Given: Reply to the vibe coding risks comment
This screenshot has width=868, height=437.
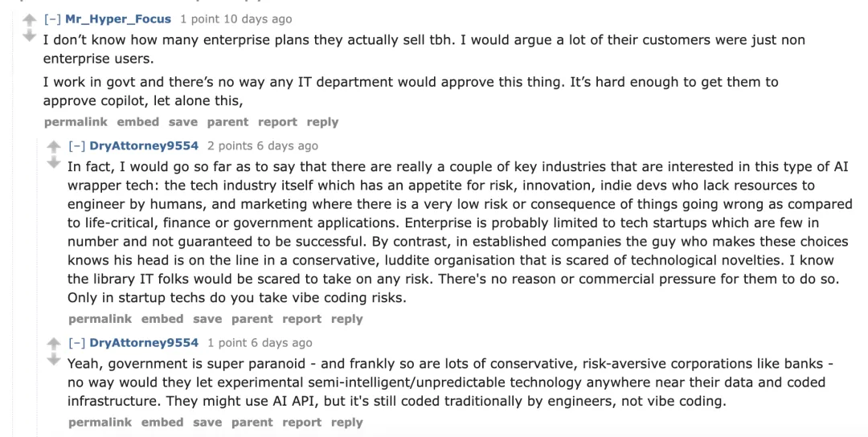Looking at the screenshot, I should tap(347, 319).
